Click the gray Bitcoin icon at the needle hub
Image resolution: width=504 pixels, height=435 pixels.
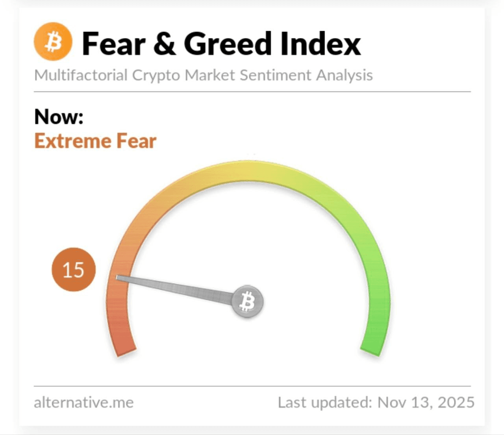pos(247,302)
